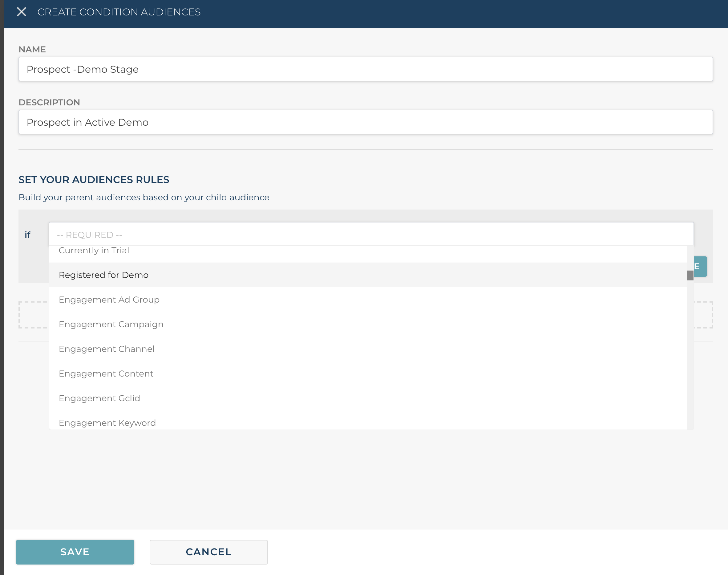Choose Engagement Keyword option

(107, 423)
